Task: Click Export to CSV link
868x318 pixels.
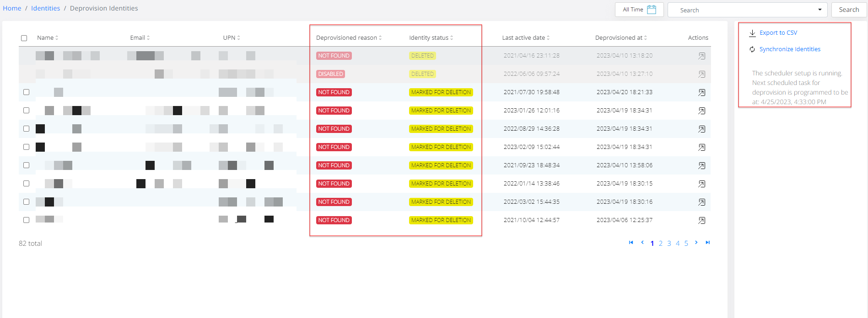Action: coord(778,33)
